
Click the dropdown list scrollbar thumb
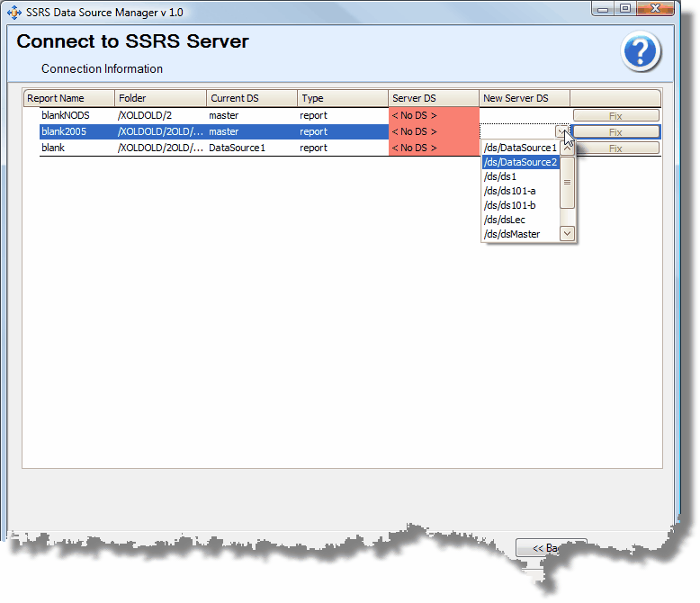pos(568,182)
